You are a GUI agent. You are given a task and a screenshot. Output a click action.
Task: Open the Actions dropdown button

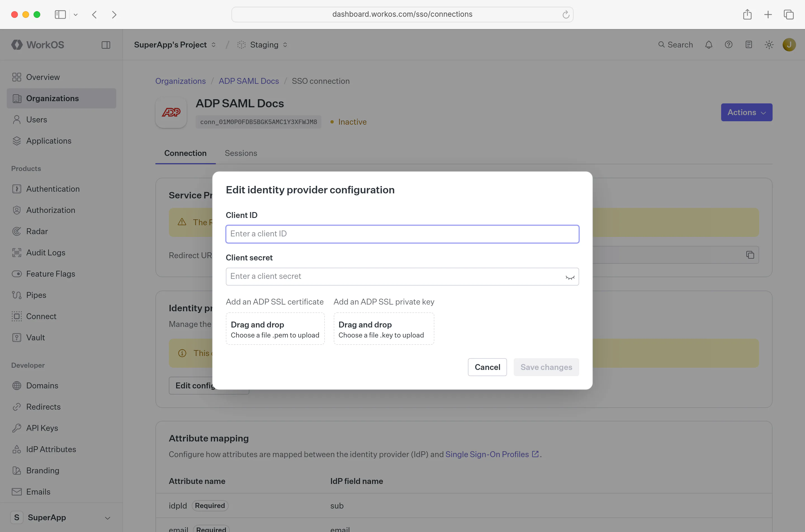(x=747, y=112)
